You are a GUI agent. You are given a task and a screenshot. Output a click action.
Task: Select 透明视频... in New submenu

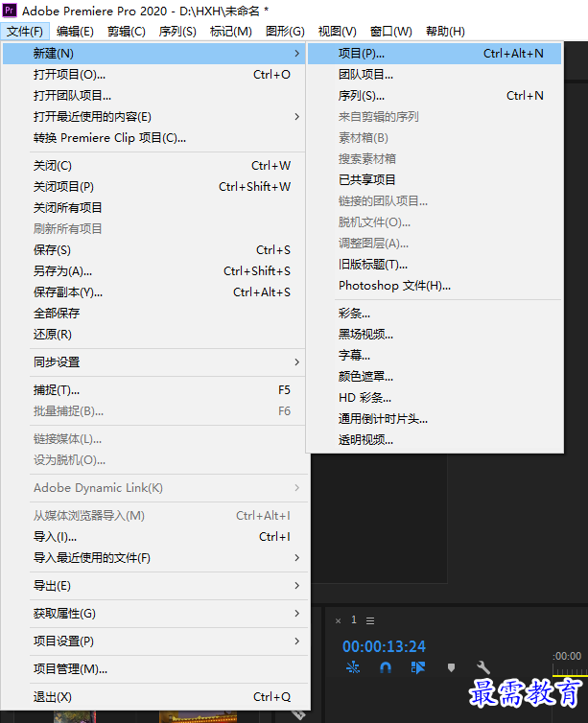(435, 440)
